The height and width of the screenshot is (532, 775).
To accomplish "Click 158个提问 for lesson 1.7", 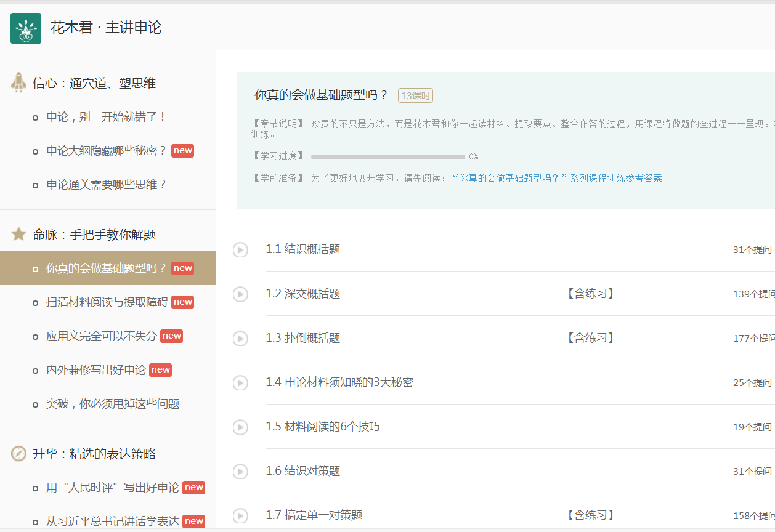I will (x=753, y=515).
